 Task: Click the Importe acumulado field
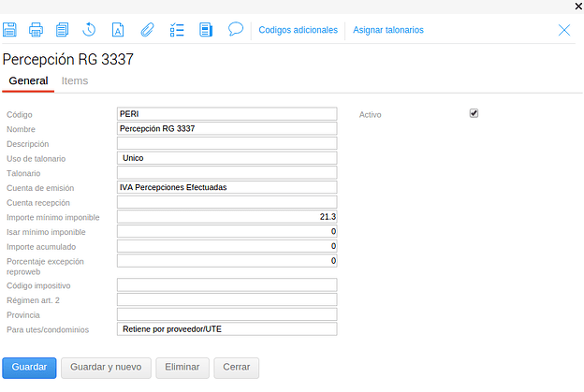(226, 246)
